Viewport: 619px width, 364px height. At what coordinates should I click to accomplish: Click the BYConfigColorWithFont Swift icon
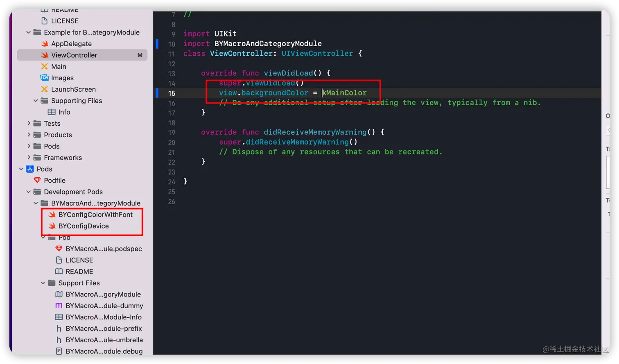coord(52,215)
